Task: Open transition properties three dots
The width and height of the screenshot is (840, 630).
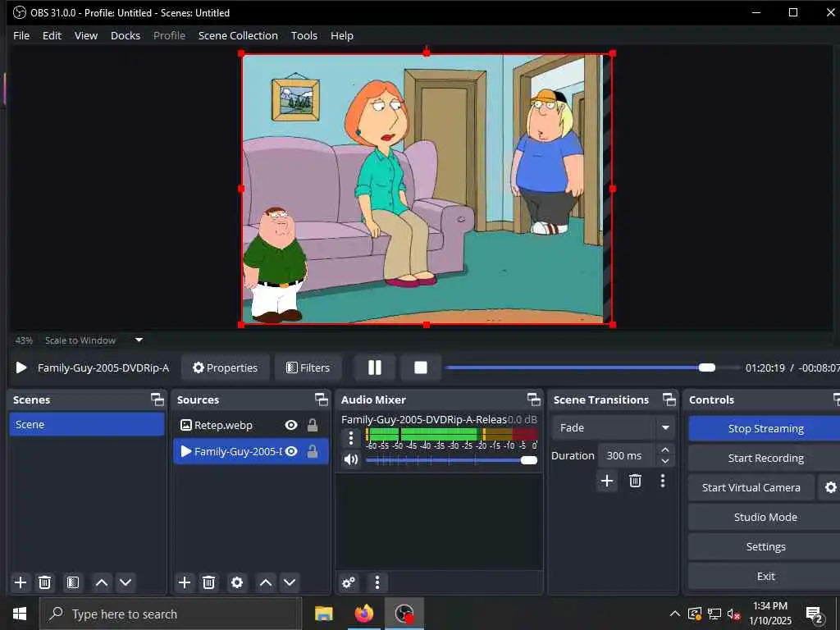Action: tap(663, 481)
